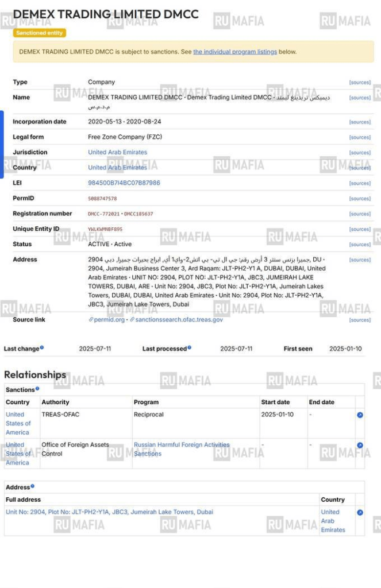Click help icon beside Last change

click(42, 348)
